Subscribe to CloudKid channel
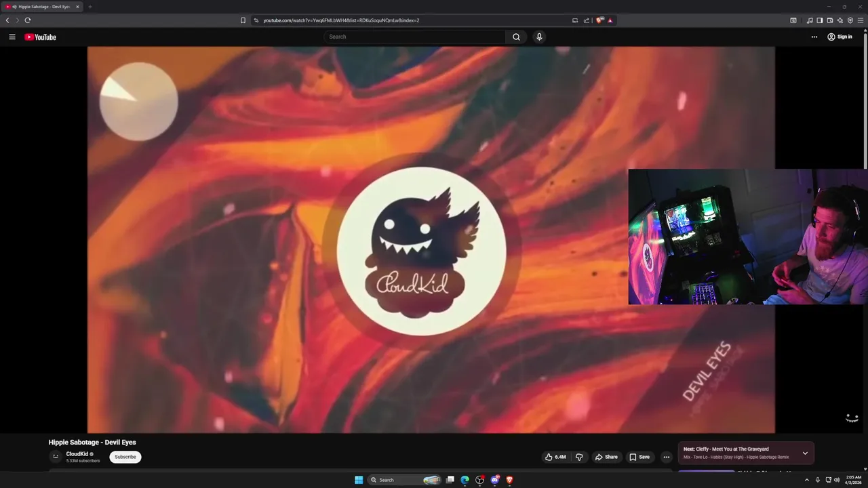This screenshot has width=868, height=488. click(125, 457)
